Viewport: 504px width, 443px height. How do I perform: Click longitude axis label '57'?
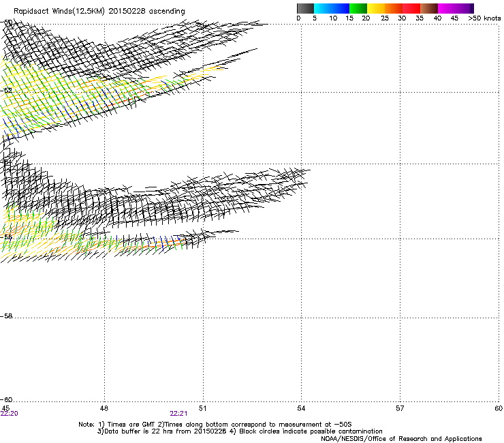(x=400, y=408)
